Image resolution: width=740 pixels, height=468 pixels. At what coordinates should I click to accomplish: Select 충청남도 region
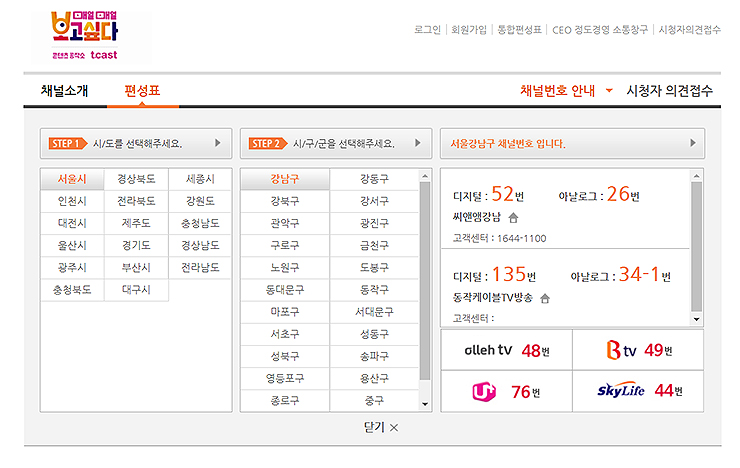click(200, 224)
